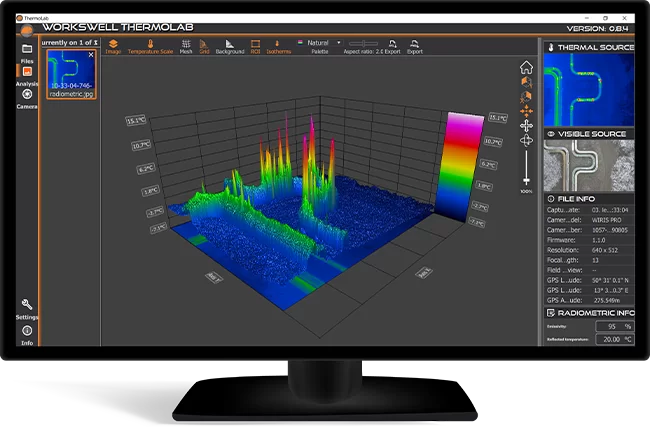
Task: Click the Workswell logo icon
Action: tap(27, 30)
